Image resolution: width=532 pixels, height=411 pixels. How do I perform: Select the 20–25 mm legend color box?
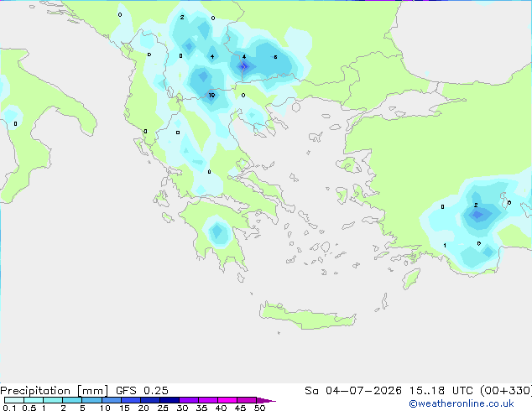[149, 400]
